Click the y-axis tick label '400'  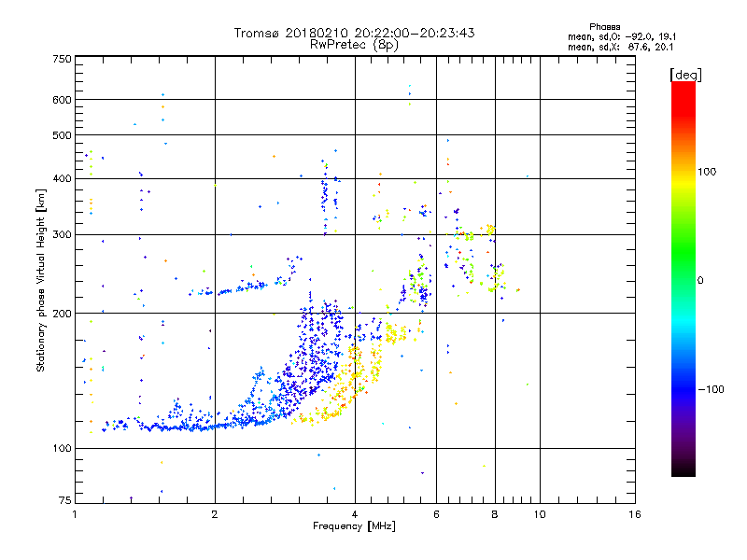(x=62, y=178)
